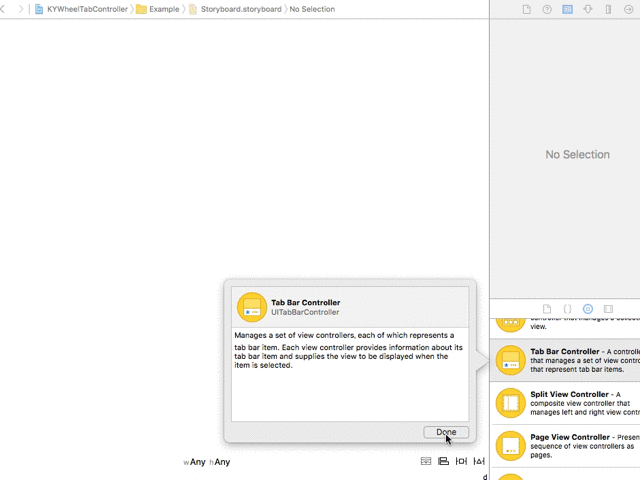This screenshot has height=480, width=640.
Task: Go forward with the right navigation arrow
Action: [21, 9]
